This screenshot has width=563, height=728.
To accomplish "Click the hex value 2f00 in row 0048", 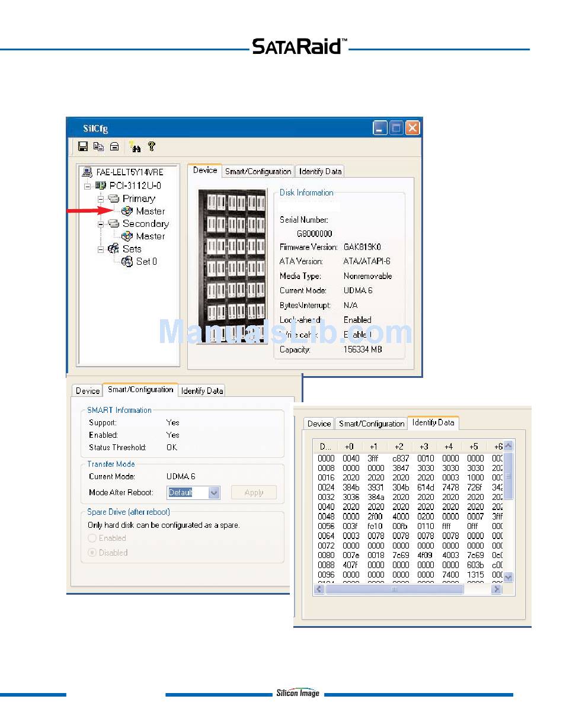I will (376, 517).
